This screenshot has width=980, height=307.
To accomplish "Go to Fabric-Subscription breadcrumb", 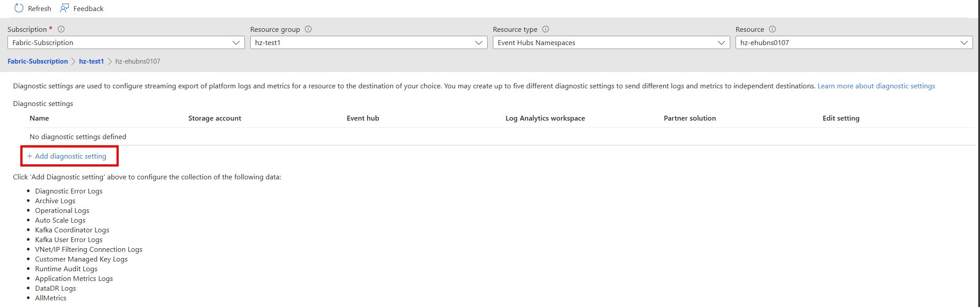I will 38,61.
